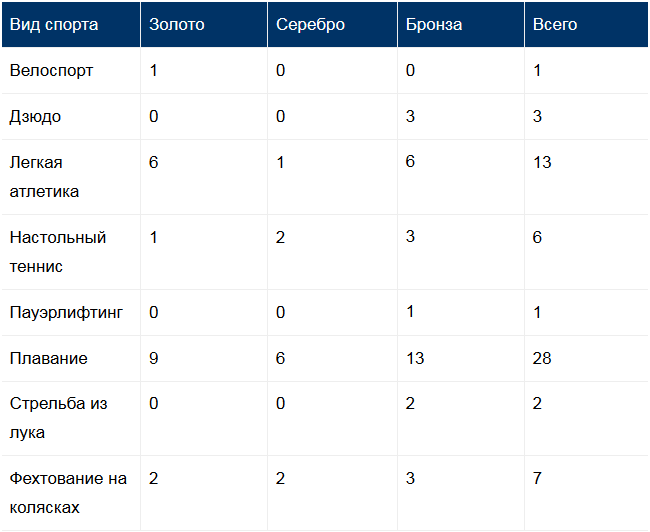This screenshot has width=650, height=532.
Task: Click the "Фехтование на колясках" cell
Action: (68, 493)
